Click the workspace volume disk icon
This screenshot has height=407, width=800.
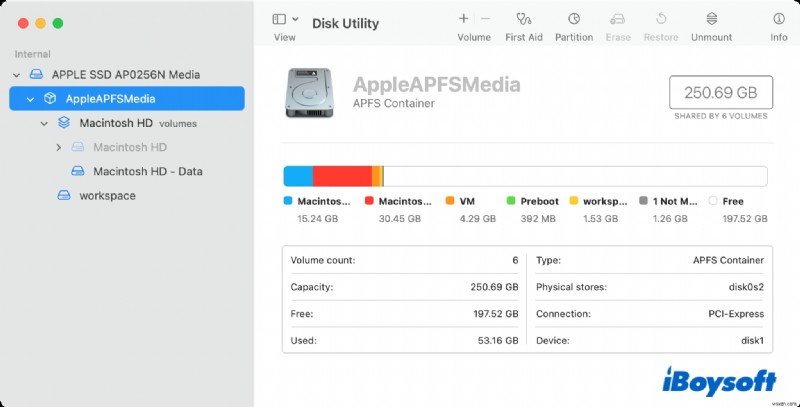pos(64,196)
